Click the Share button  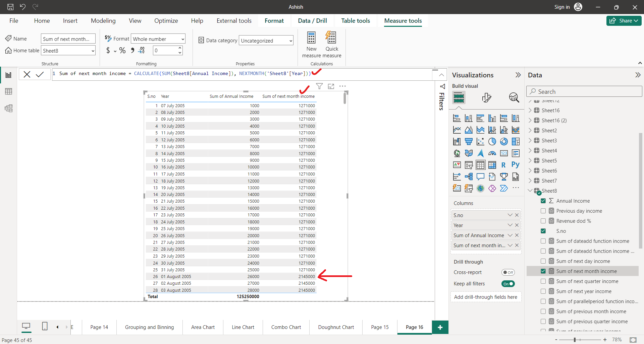[623, 20]
